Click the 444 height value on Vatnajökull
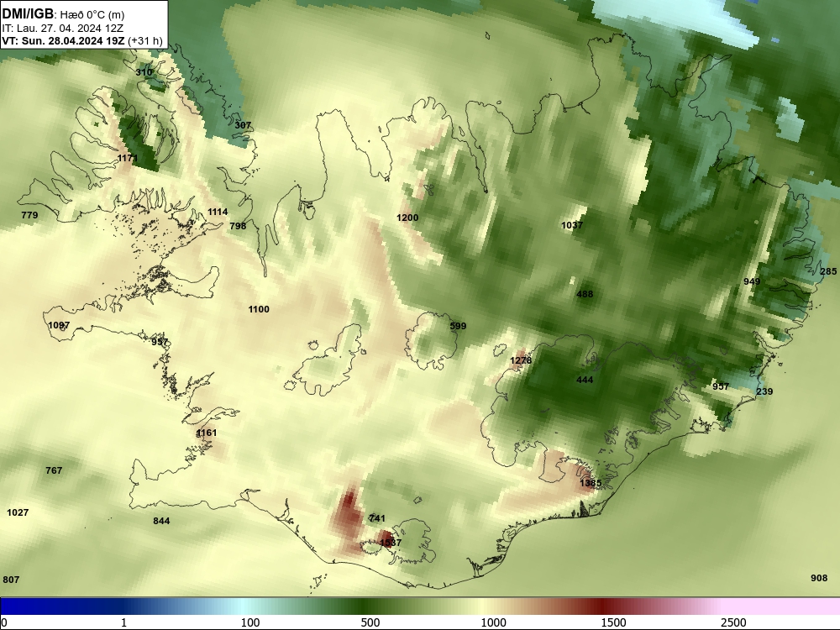The width and height of the screenshot is (840, 630). (x=585, y=380)
